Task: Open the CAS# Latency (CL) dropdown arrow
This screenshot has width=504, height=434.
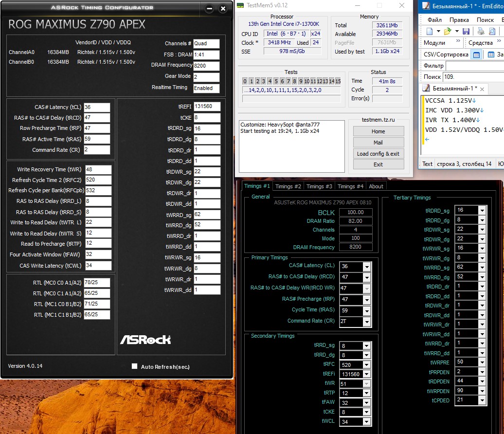Action: (367, 267)
